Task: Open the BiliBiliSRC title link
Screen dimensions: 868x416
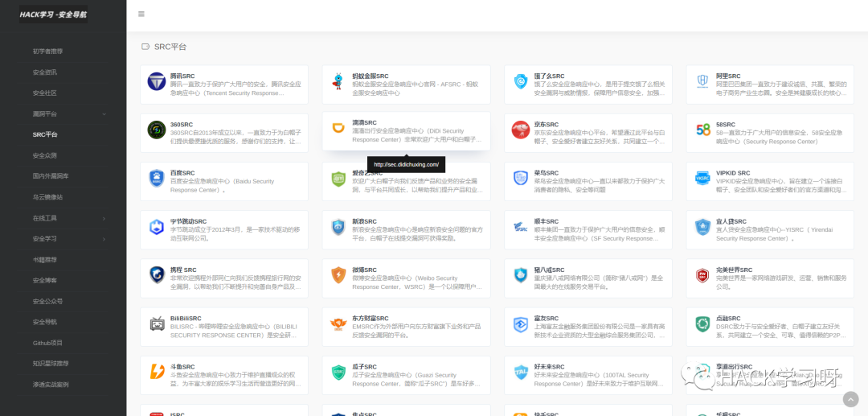Action: coord(186,318)
